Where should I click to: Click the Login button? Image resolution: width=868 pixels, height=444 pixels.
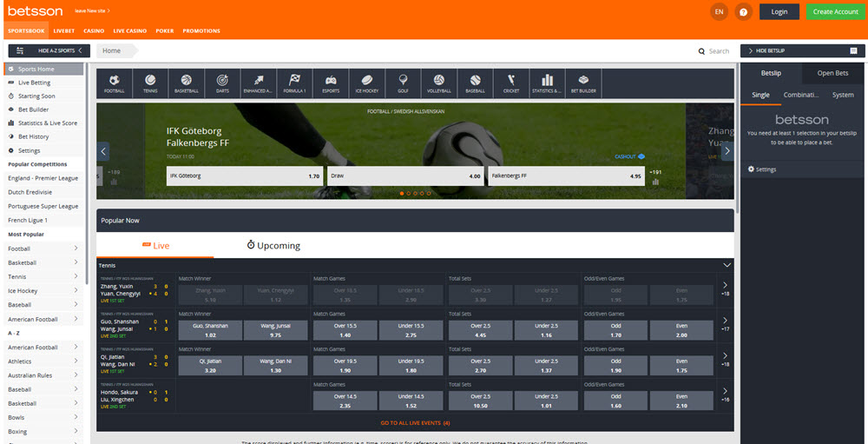[x=779, y=11]
